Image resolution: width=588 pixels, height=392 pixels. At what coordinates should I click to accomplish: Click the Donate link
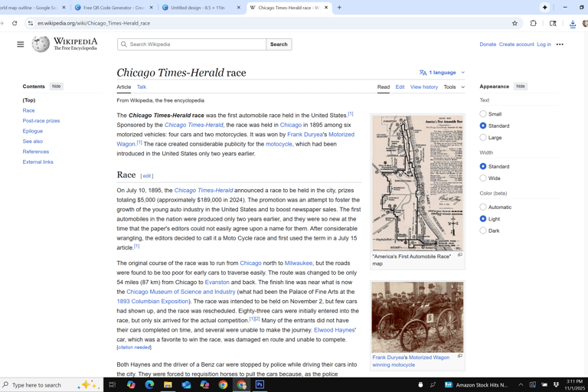[488, 44]
